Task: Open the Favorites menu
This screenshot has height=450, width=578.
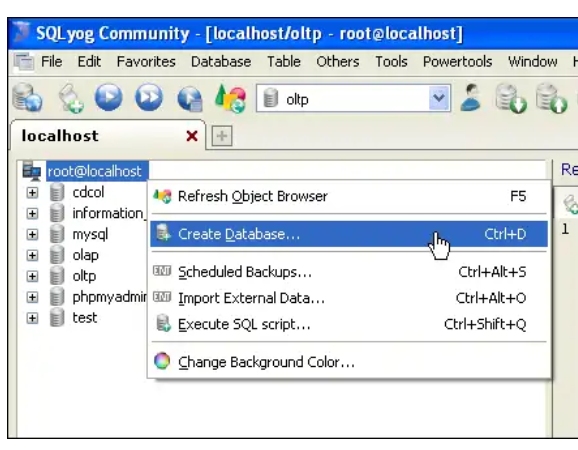Action: [x=146, y=61]
